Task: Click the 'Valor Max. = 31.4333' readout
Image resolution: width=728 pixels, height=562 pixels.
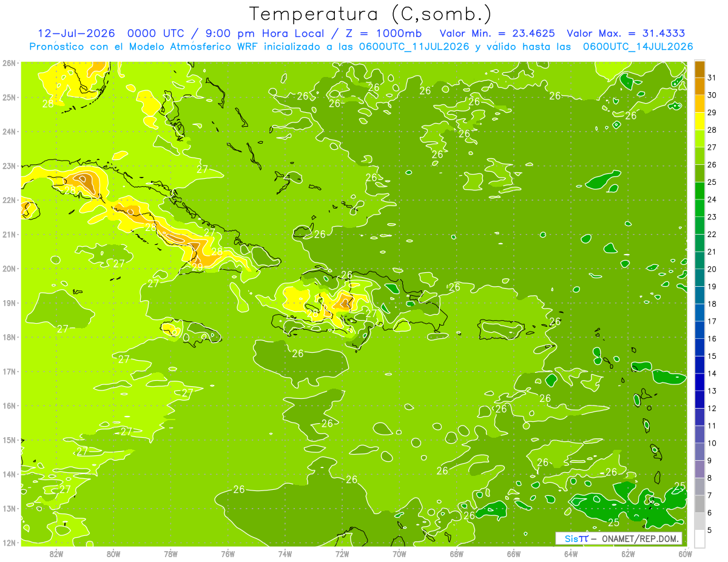Action: coord(626,33)
